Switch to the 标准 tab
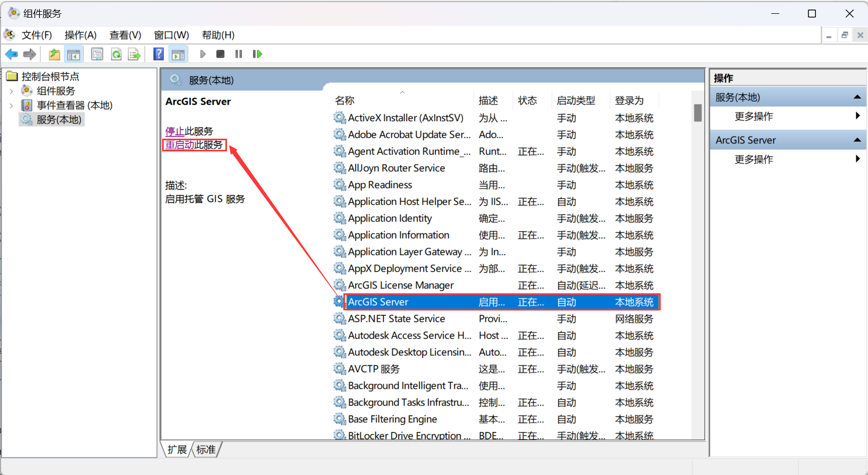Viewport: 868px width, 475px height. (206, 449)
